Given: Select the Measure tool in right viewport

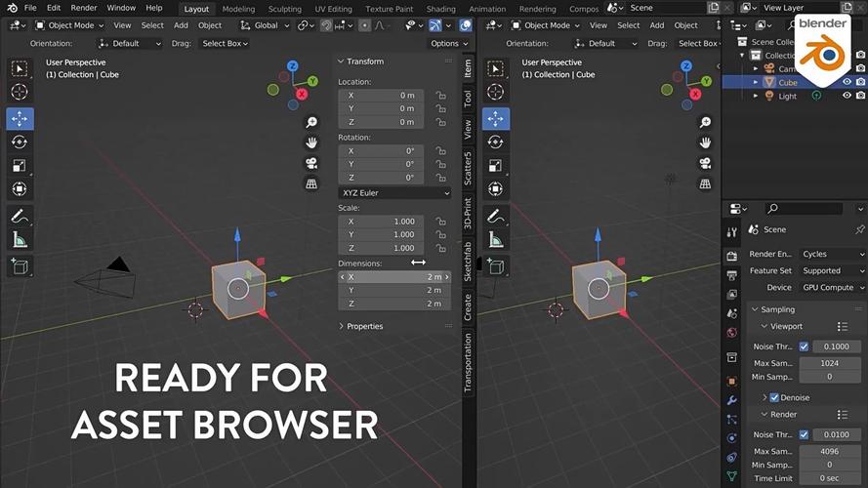Looking at the screenshot, I should coord(495,239).
